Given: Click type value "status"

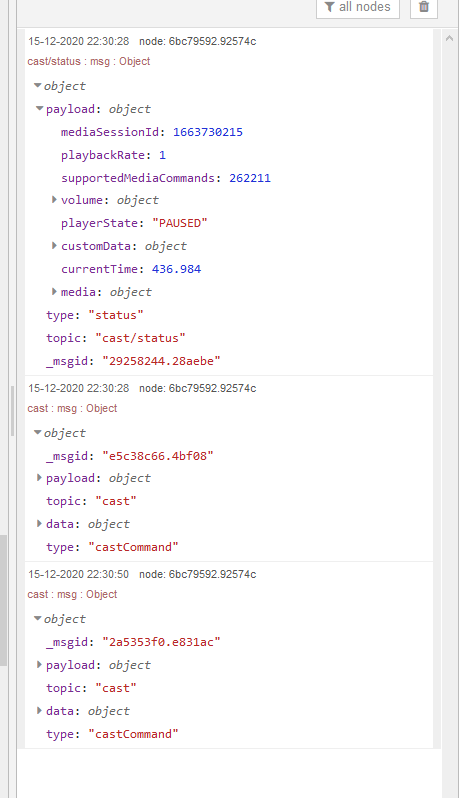Looking at the screenshot, I should coord(116,315).
